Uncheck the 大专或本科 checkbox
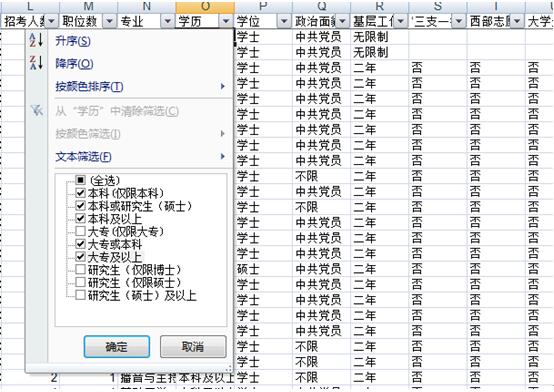This screenshot has height=392, width=554. 81,244
